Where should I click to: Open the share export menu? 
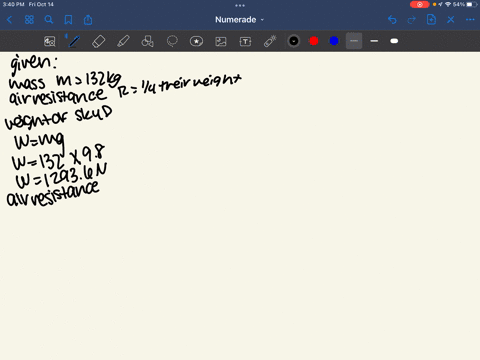(88, 20)
